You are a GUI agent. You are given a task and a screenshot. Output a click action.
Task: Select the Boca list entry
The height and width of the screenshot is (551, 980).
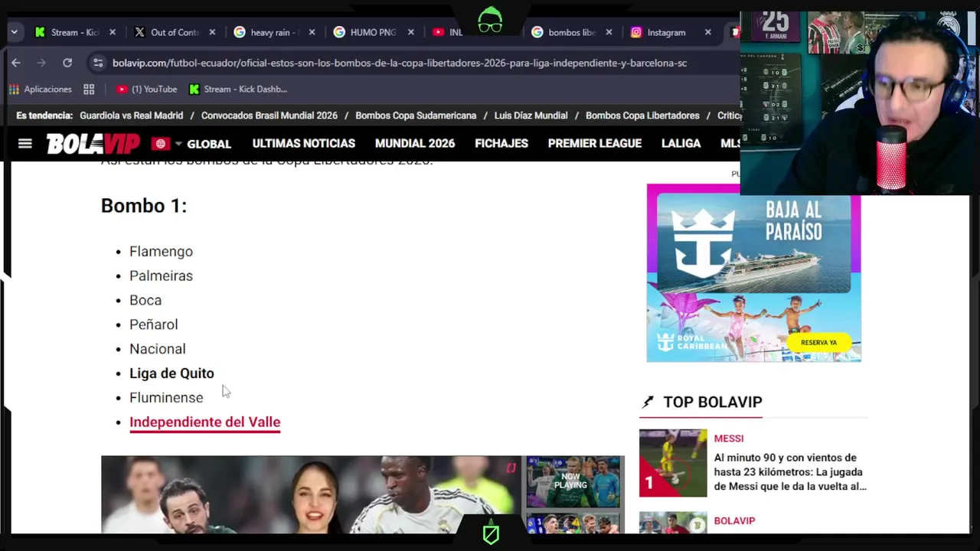click(x=145, y=300)
